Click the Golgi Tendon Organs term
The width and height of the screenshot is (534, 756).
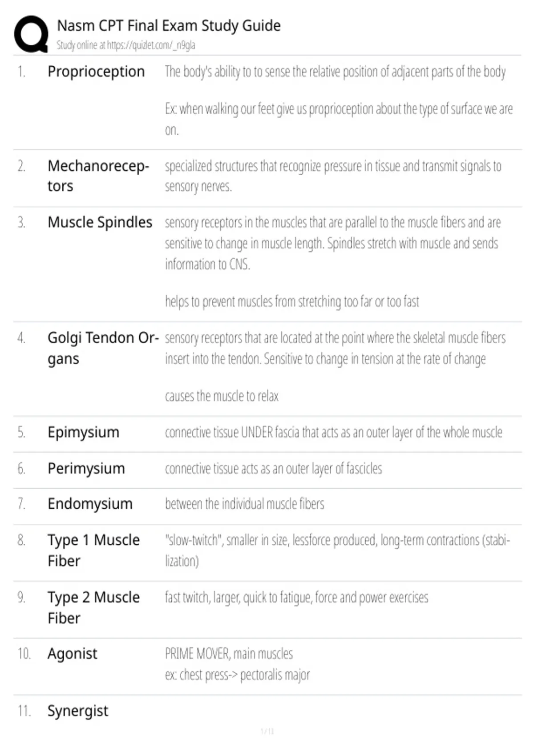(x=103, y=349)
